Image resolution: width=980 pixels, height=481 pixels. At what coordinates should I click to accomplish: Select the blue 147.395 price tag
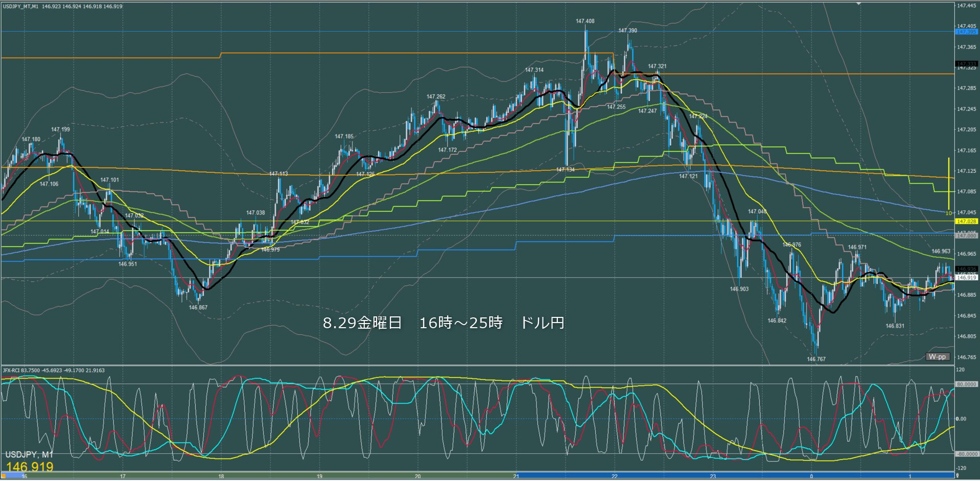tap(966, 32)
